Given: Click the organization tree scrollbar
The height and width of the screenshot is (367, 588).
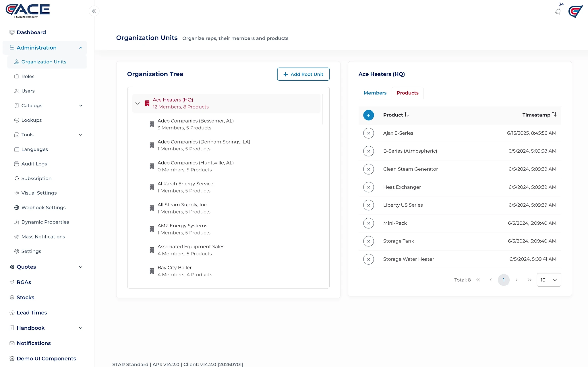Looking at the screenshot, I should (x=322, y=109).
